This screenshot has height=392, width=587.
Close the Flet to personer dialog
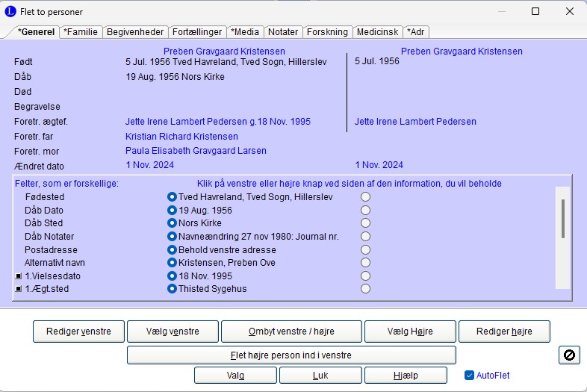[x=569, y=11]
